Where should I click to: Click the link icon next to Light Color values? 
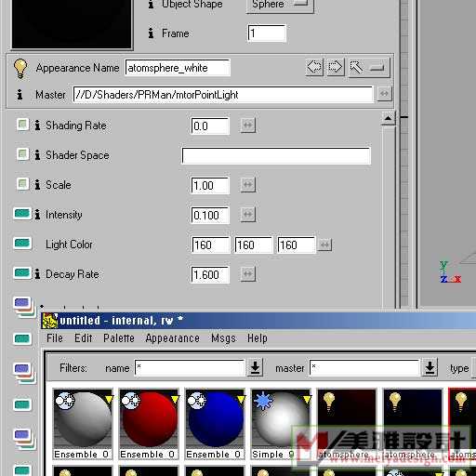pyautogui.click(x=324, y=245)
